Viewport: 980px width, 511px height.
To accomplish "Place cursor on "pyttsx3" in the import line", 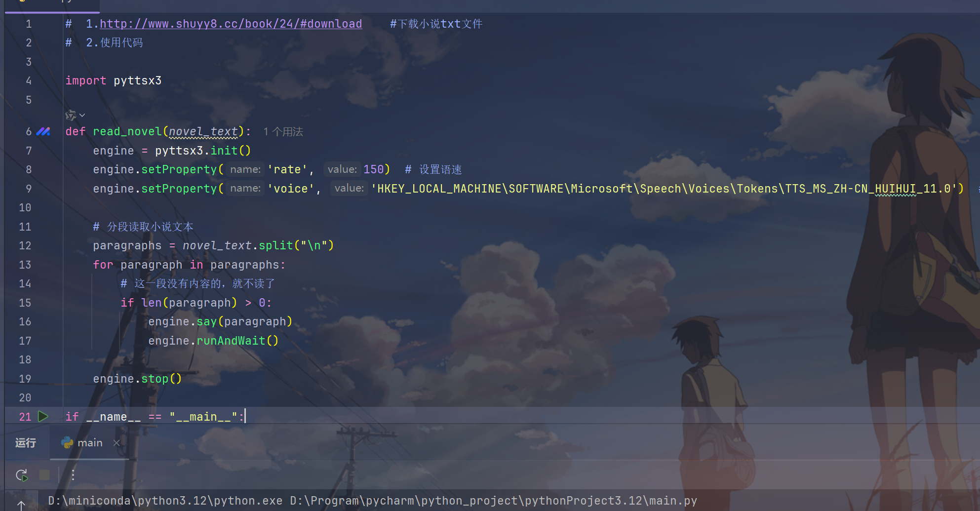I will coord(138,80).
